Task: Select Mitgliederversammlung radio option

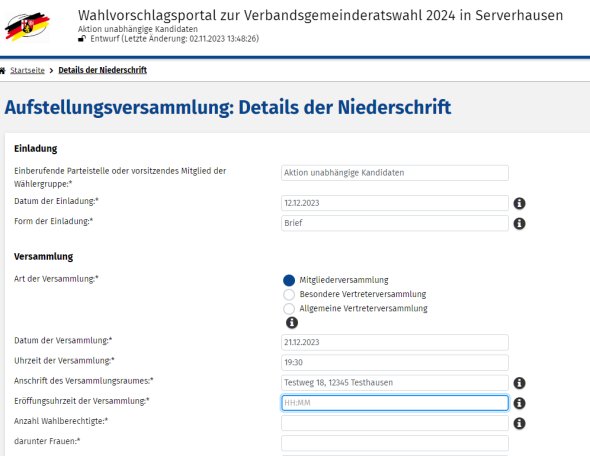Action: (x=289, y=280)
